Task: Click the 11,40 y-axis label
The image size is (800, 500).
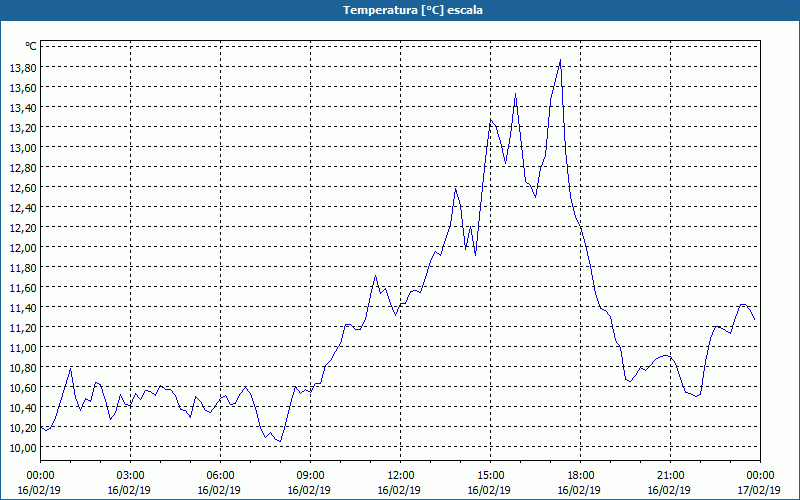Action: 23,307
